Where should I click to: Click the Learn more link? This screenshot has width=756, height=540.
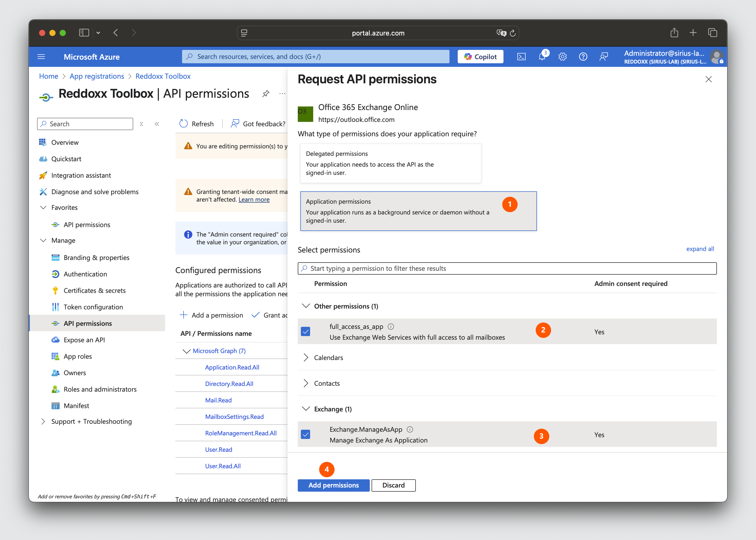coord(254,200)
